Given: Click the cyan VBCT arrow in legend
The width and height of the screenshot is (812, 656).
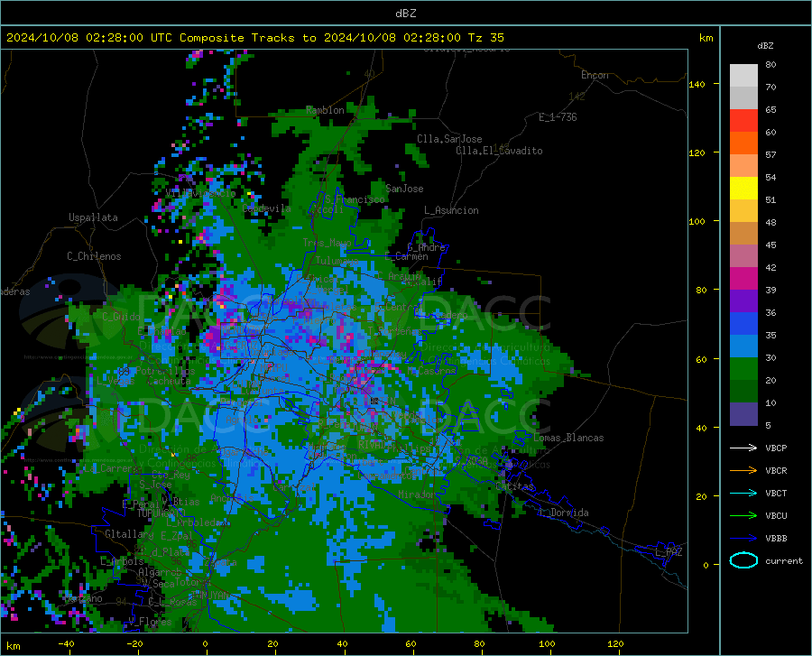Looking at the screenshot, I should [x=743, y=493].
